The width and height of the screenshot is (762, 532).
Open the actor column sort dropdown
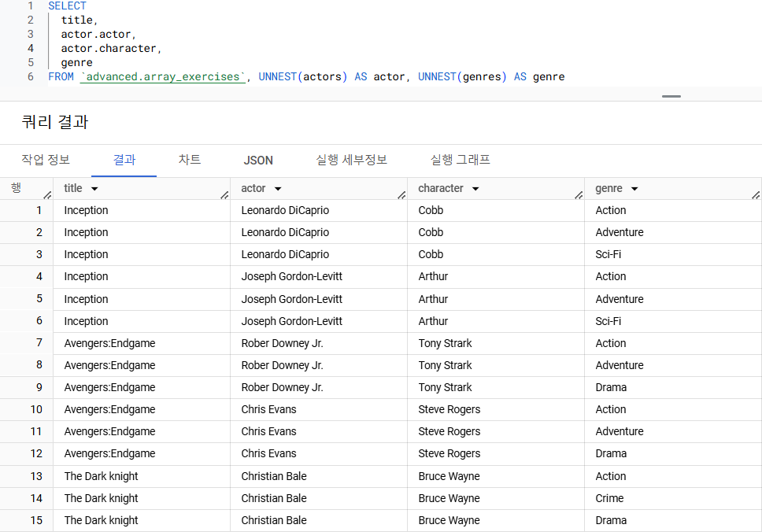tap(278, 189)
